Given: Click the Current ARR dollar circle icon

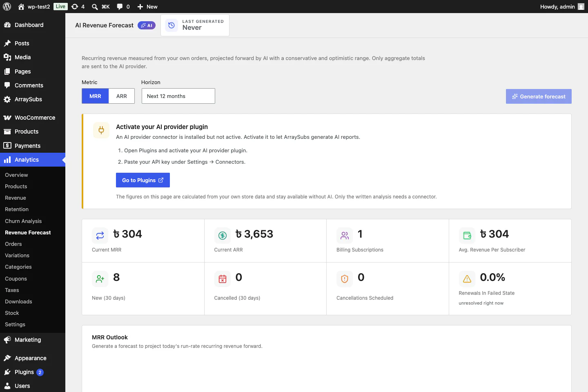Looking at the screenshot, I should point(223,236).
